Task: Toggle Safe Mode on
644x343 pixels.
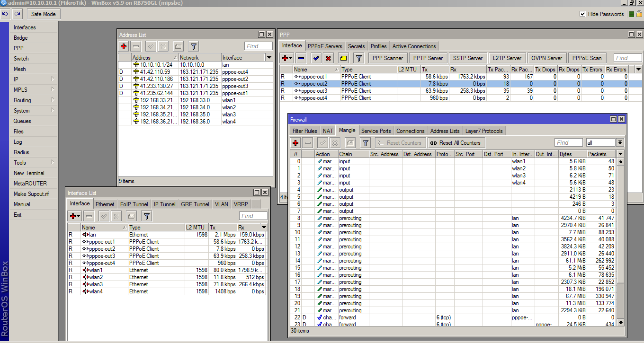Action: tap(43, 14)
